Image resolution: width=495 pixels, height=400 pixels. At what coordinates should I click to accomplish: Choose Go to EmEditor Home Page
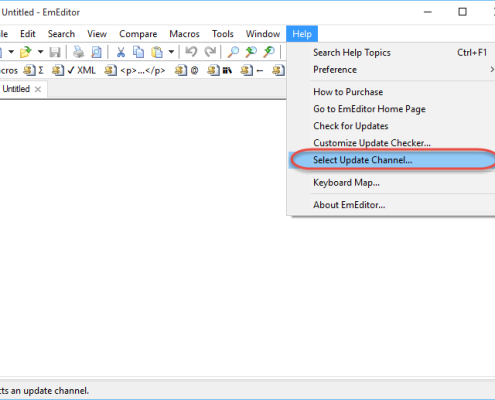coord(391,109)
